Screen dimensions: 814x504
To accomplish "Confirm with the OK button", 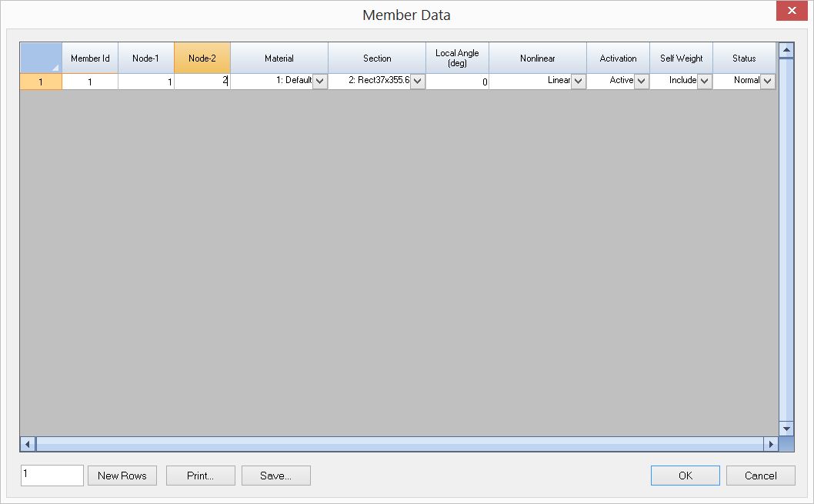I will 685,476.
